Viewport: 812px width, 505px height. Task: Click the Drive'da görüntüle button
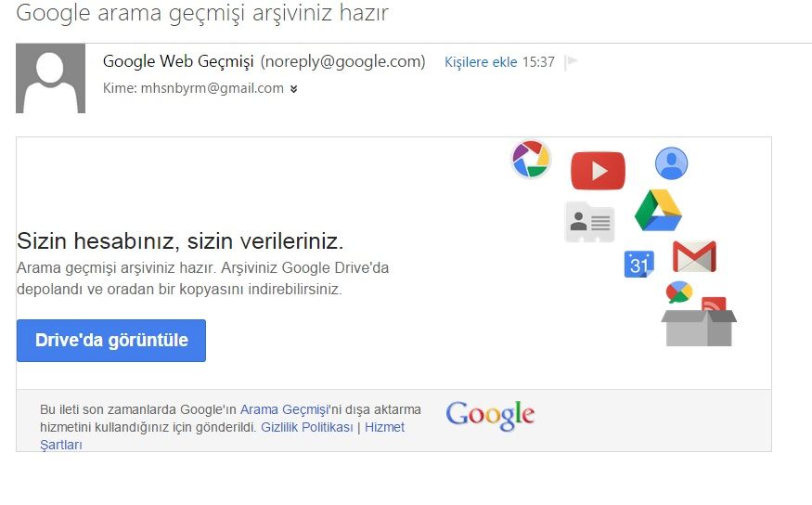pos(111,341)
